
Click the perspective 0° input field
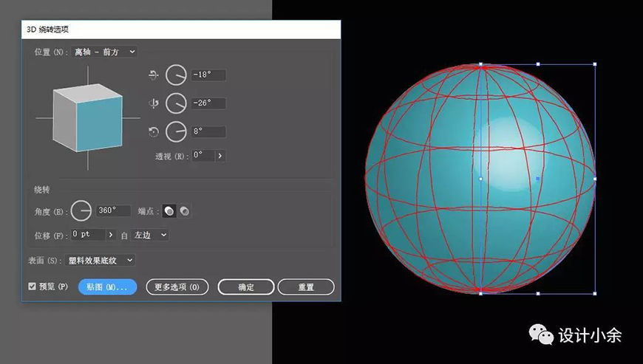[203, 156]
